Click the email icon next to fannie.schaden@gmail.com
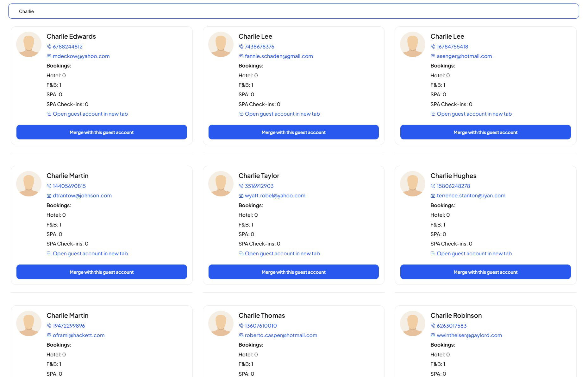588x377 pixels. [241, 56]
